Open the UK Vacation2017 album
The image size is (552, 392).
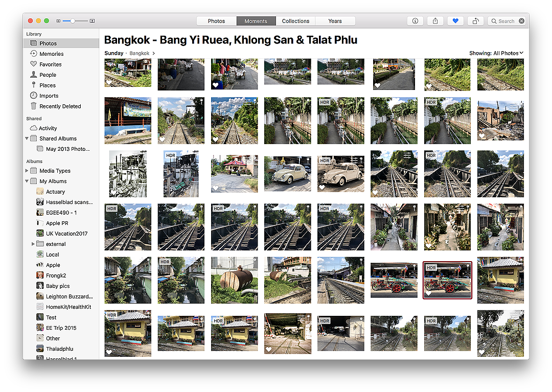tap(61, 234)
